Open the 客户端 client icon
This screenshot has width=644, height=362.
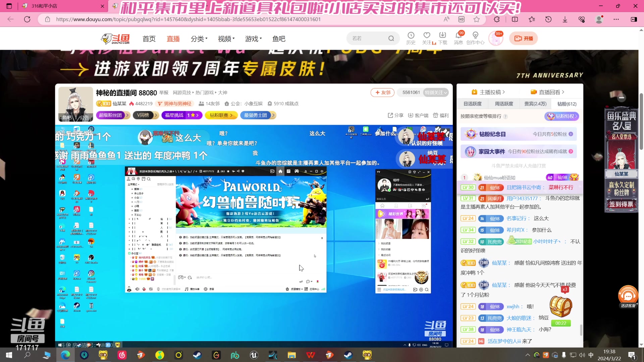point(418,115)
